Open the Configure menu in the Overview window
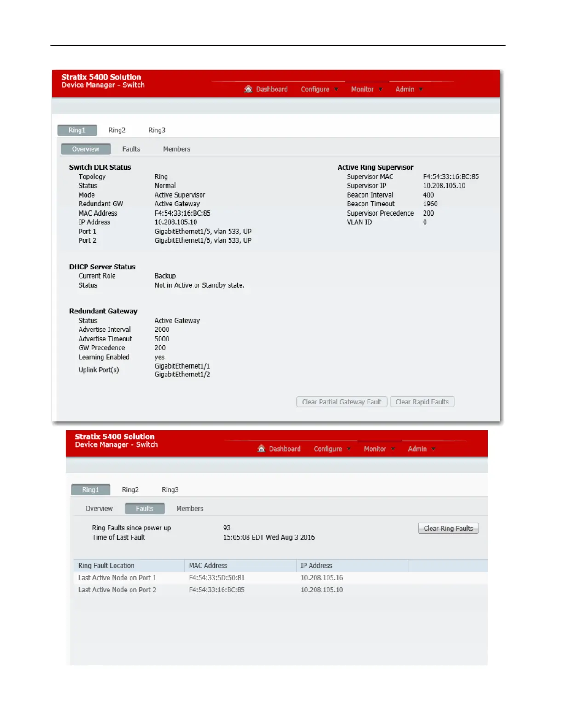563x728 pixels. [x=315, y=89]
